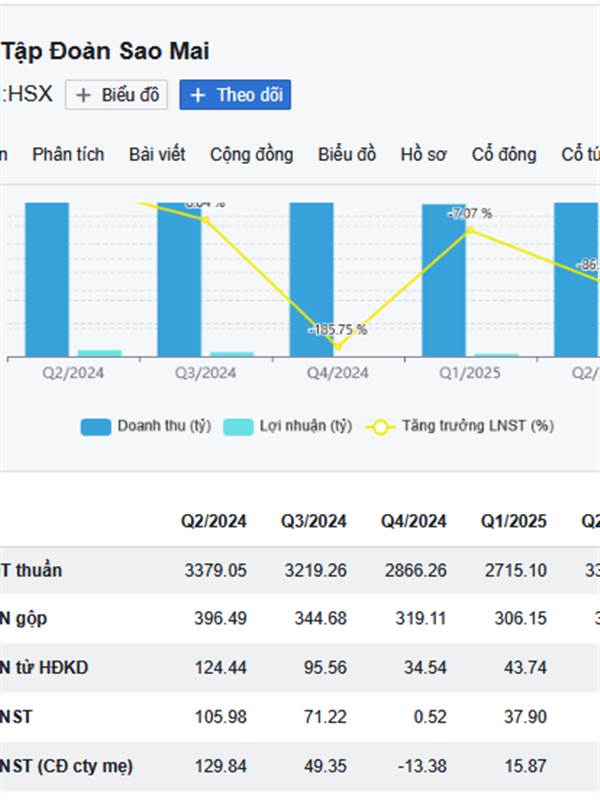Click the 'Q3/2024' chart axis label
600x800 pixels.
205,373
